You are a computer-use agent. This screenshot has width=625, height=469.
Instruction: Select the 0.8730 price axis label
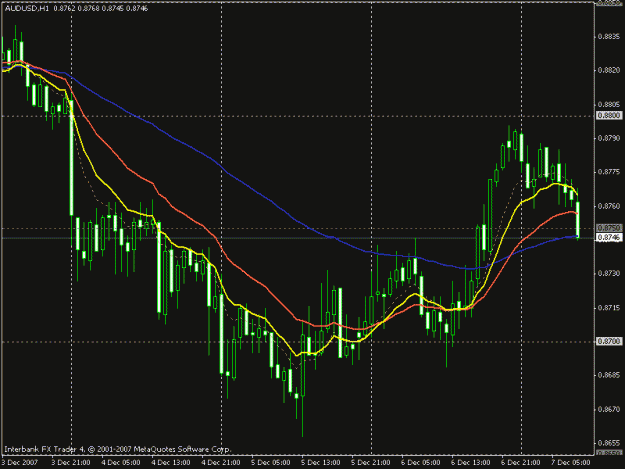[609, 274]
